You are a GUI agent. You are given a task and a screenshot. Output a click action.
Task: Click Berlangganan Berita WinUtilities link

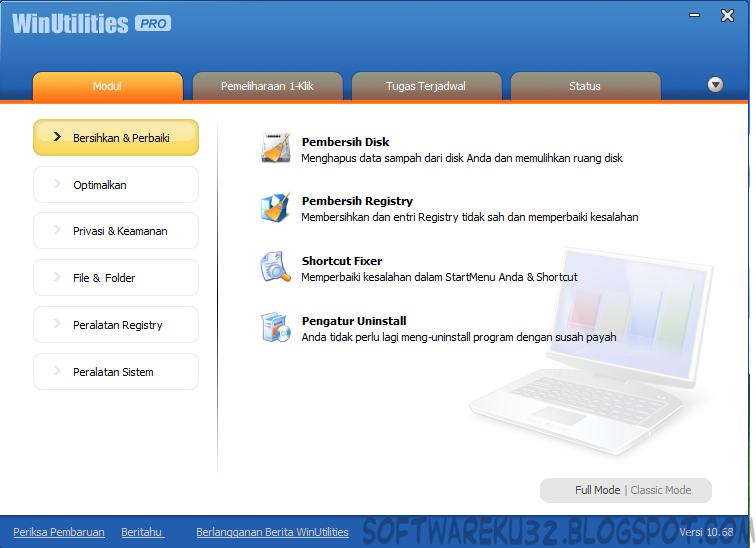[272, 532]
